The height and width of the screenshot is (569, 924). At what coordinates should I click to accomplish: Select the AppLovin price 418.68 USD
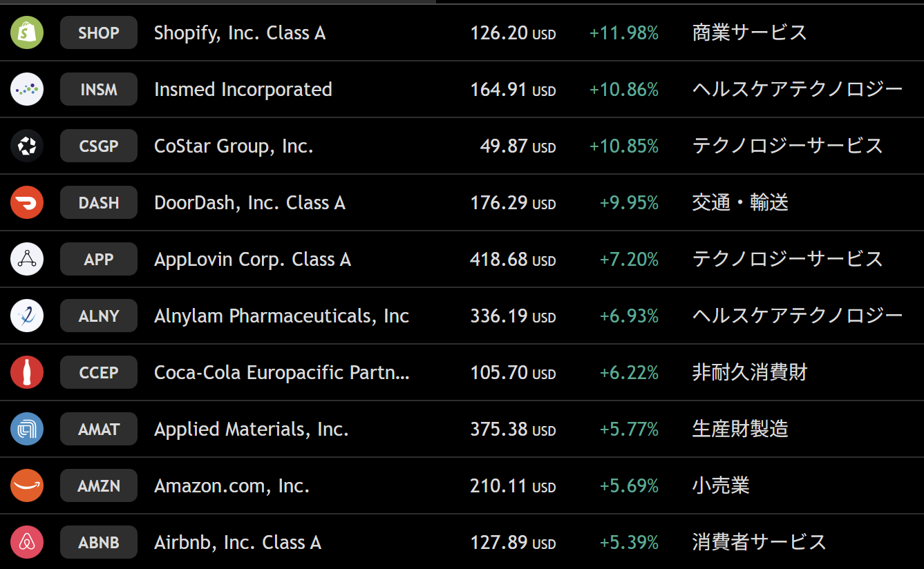coord(512,260)
